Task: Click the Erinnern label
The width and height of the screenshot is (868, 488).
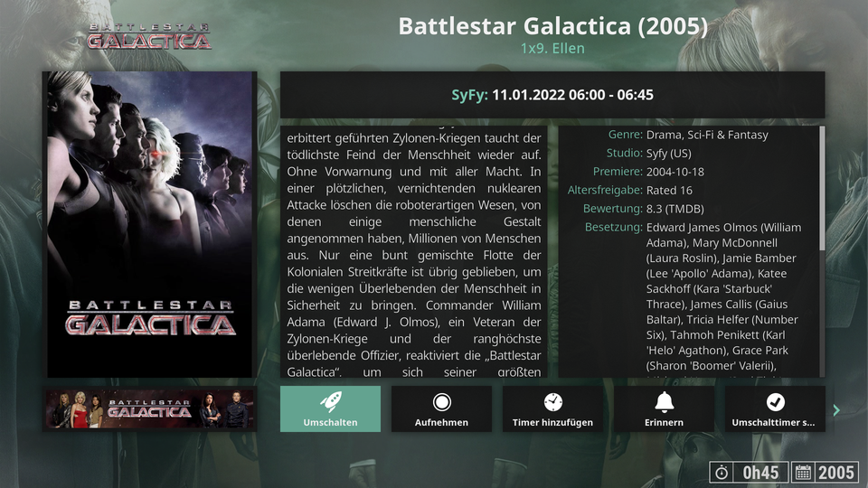Action: (x=665, y=422)
